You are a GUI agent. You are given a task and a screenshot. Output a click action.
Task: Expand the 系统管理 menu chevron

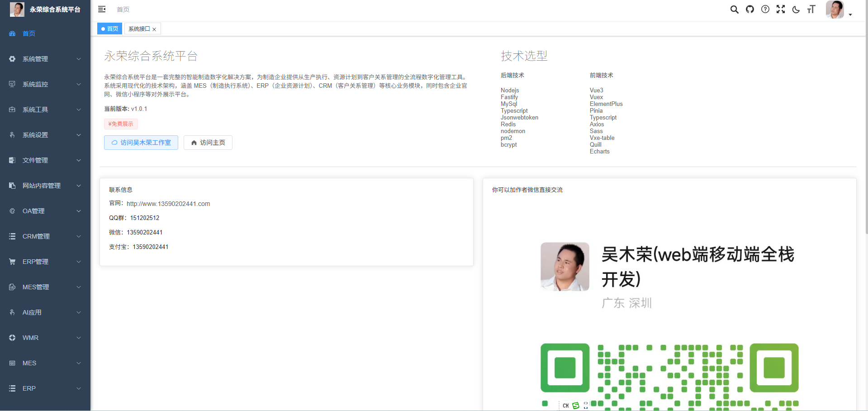[x=79, y=59]
